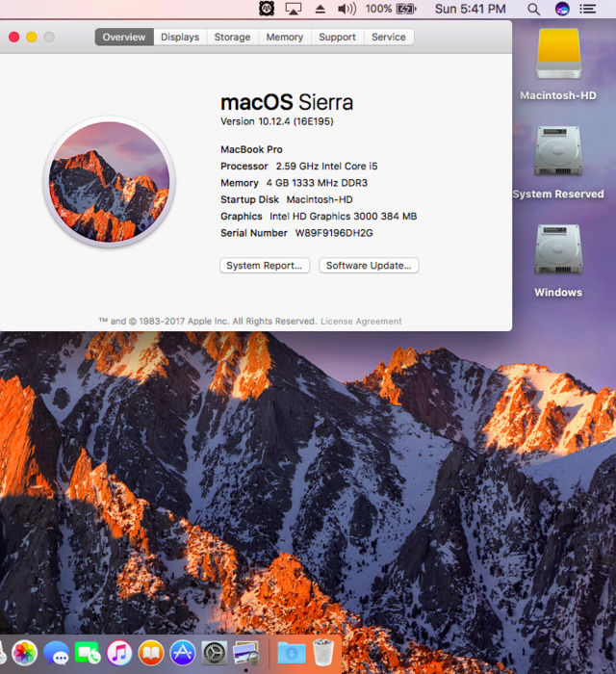
Task: Open the Macintosh-HD drive icon on desktop
Action: coord(558,54)
